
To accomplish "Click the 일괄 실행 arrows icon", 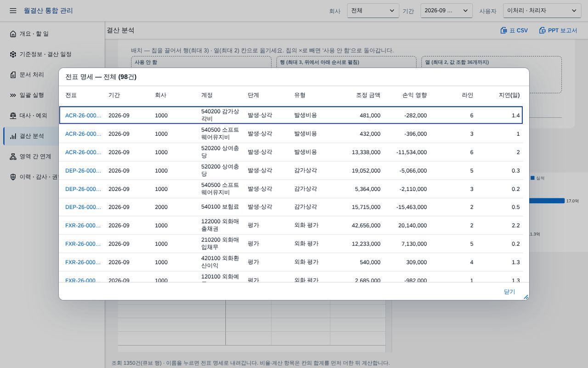I will click(13, 95).
